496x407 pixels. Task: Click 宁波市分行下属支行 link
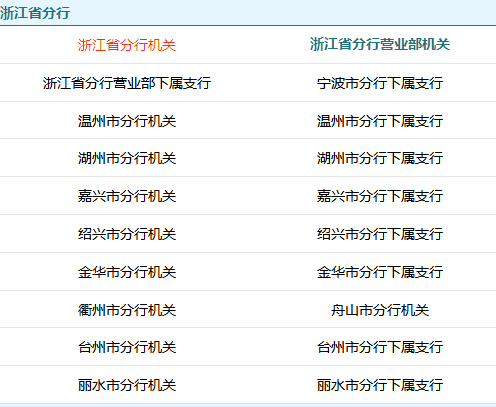pyautogui.click(x=380, y=83)
